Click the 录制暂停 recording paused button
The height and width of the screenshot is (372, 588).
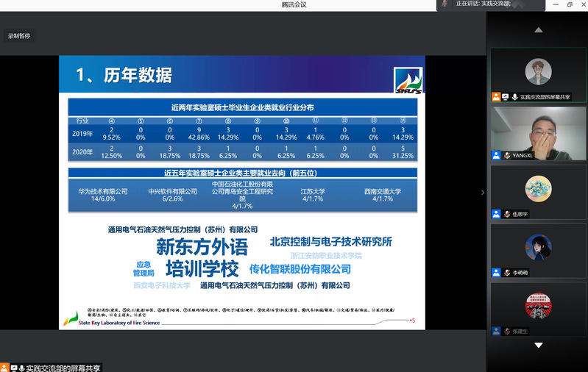pos(19,36)
